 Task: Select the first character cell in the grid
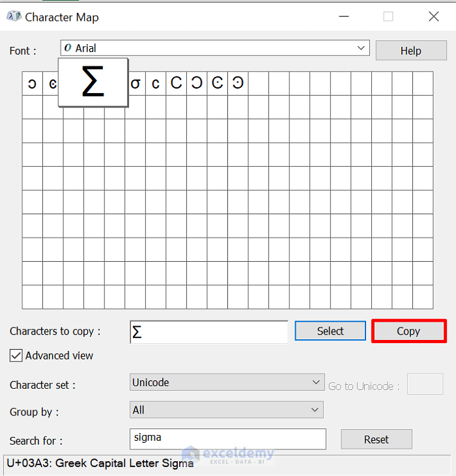(x=32, y=83)
